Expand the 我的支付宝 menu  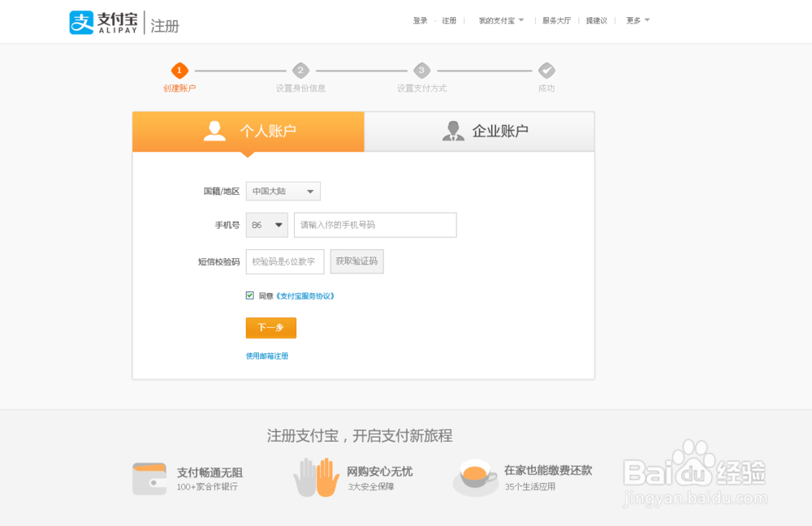(x=501, y=21)
